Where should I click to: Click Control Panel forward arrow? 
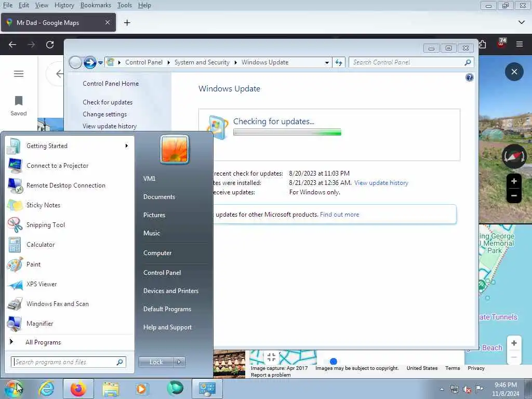click(x=89, y=62)
